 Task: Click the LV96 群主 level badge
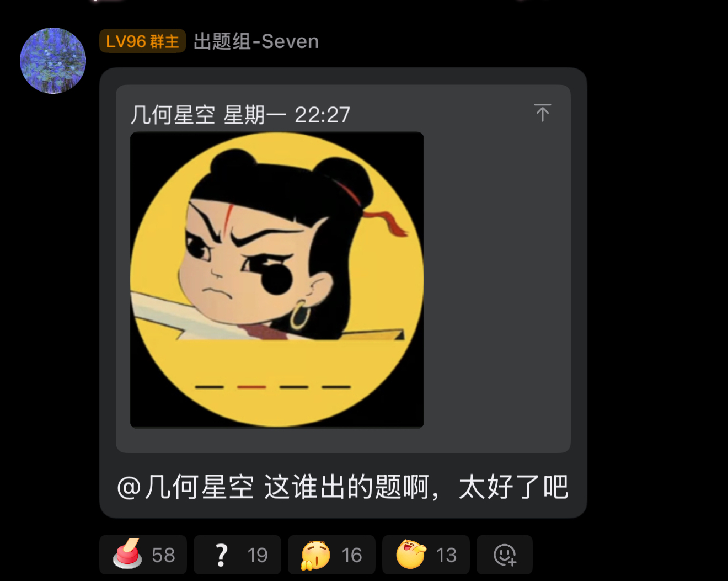[x=142, y=41]
